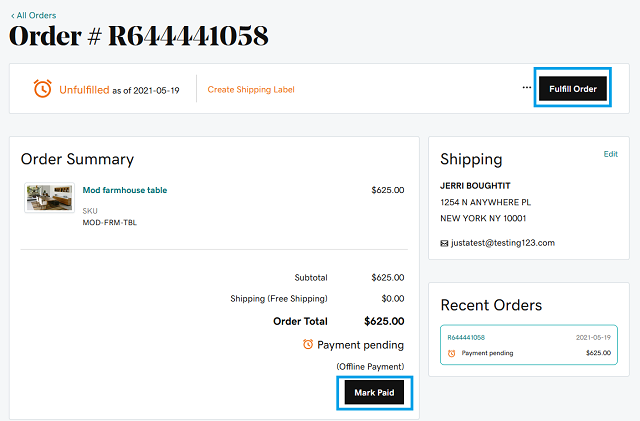
Task: Click the orange Unfulfilled clock icon
Action: point(42,89)
